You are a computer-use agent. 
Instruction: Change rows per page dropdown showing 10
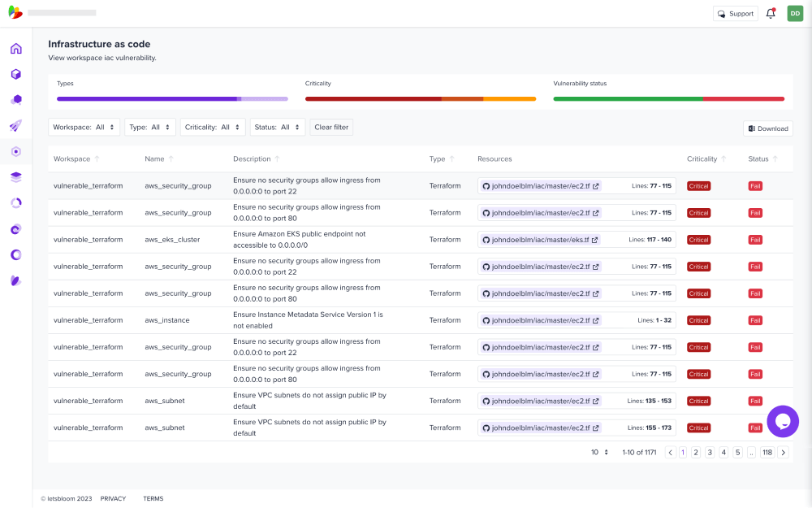(x=599, y=453)
